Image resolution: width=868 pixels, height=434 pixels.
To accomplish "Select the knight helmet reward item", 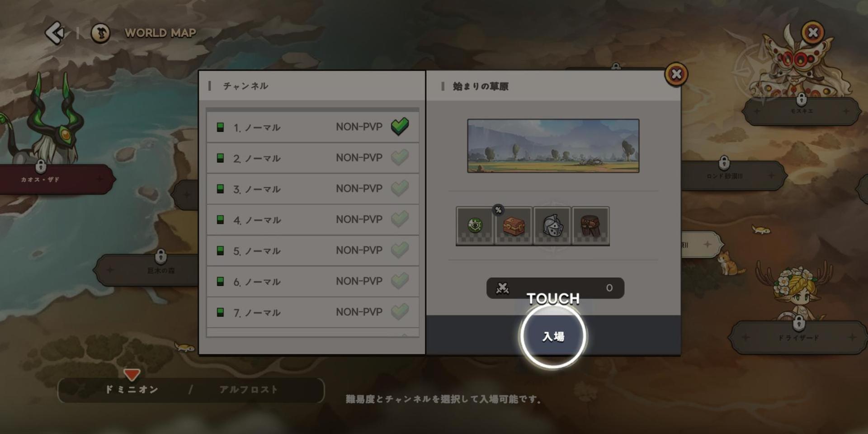I will coord(552,226).
